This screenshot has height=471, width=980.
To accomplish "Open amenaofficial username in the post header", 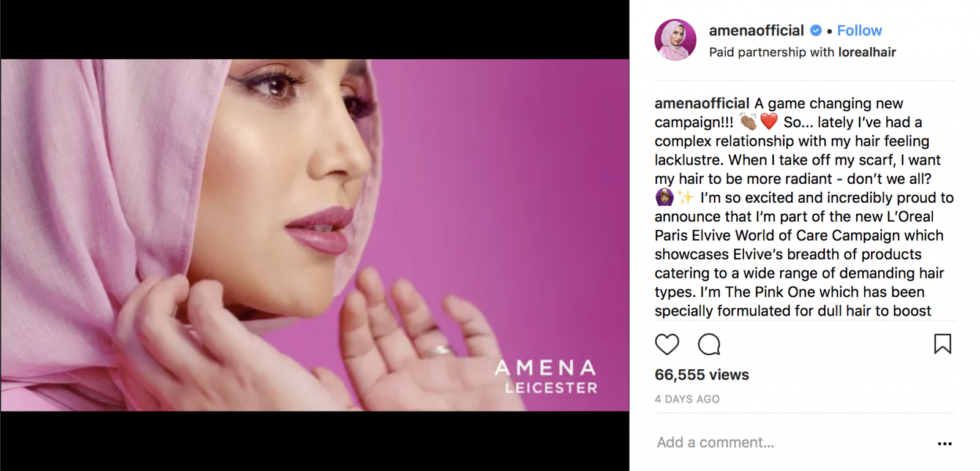I will (x=756, y=31).
